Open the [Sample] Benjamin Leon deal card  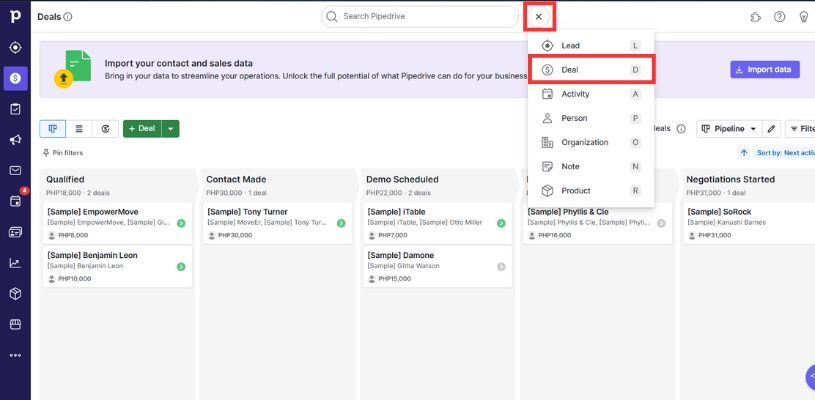[x=117, y=266]
